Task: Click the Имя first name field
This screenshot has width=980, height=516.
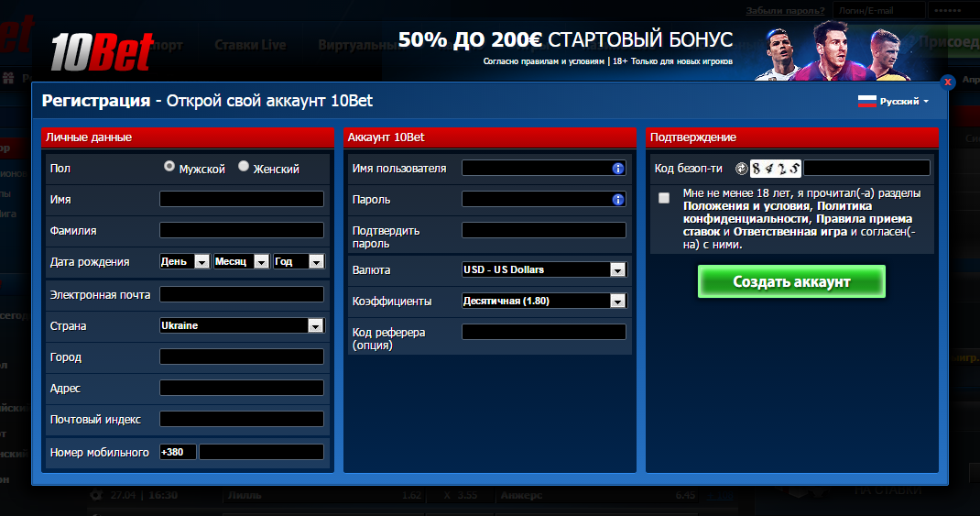Action: [242, 199]
